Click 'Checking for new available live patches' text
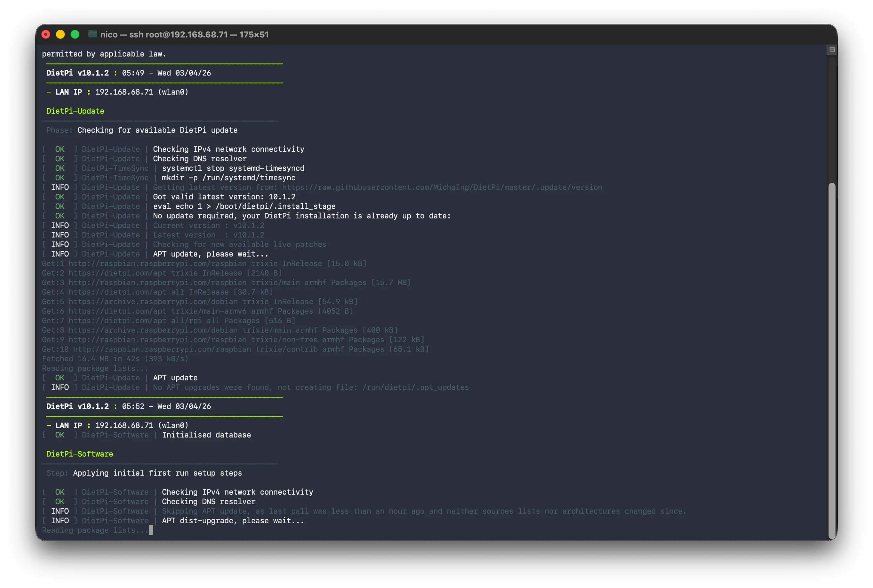The width and height of the screenshot is (873, 588). pyautogui.click(x=240, y=244)
